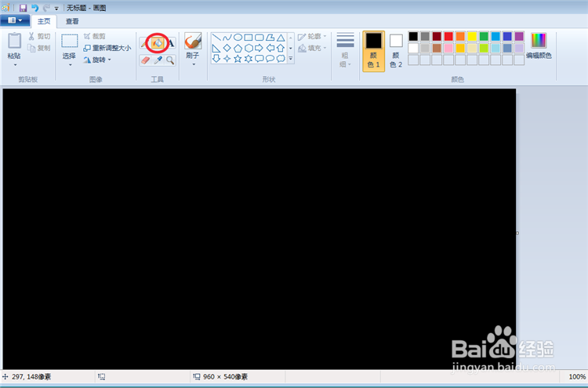Click the Crop (裁剪) button
Image resolution: width=588 pixels, height=388 pixels.
coord(95,36)
